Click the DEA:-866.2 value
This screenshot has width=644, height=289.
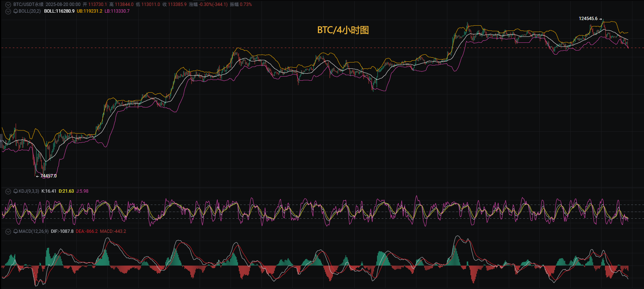click(x=87, y=231)
